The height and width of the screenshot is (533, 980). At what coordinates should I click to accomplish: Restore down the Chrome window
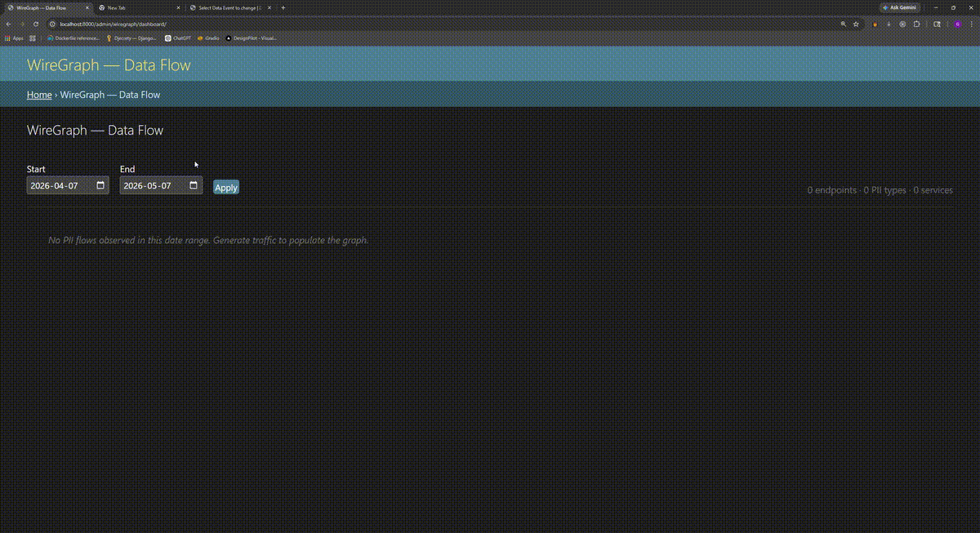click(x=953, y=7)
